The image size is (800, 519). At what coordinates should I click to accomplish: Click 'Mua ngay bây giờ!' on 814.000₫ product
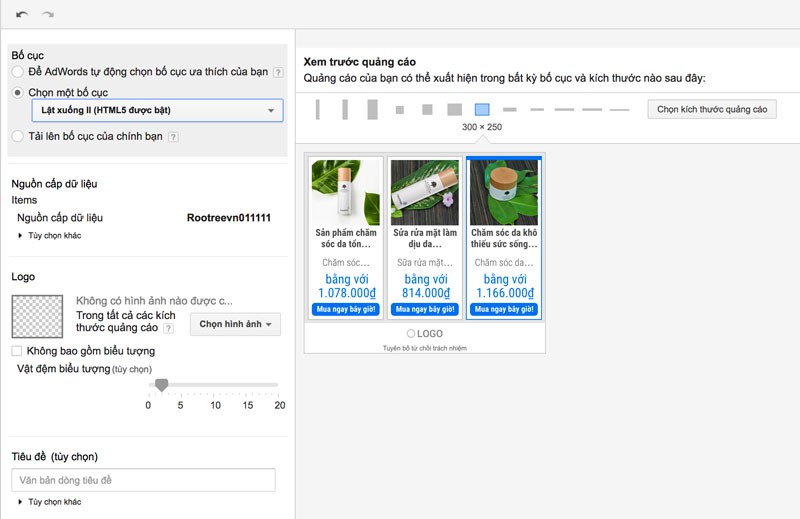(x=425, y=309)
